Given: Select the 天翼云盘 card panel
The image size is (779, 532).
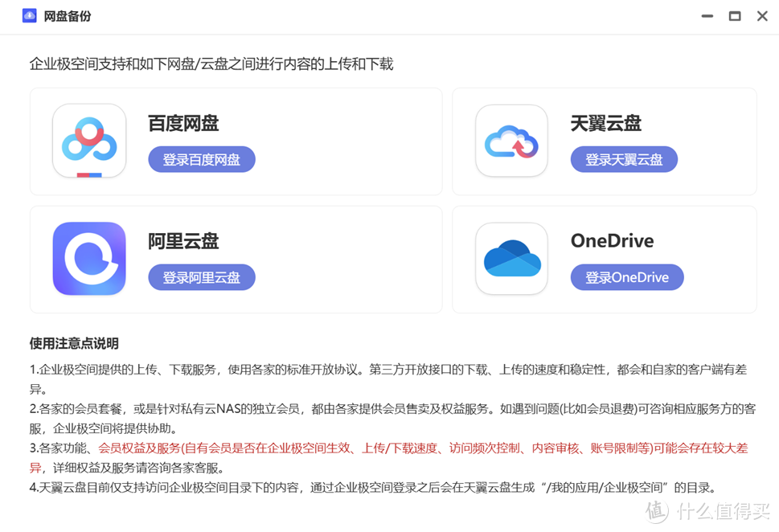Looking at the screenshot, I should [605, 141].
